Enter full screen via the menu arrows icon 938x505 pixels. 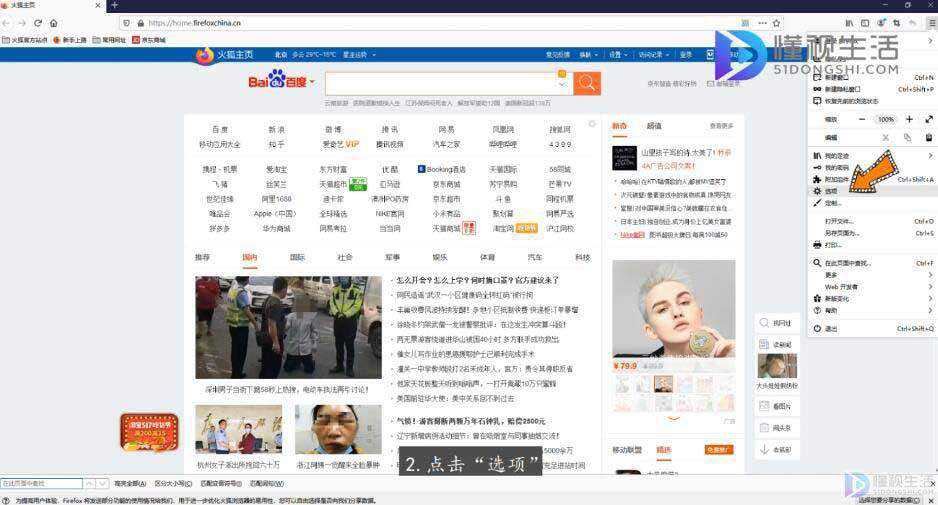(x=929, y=119)
